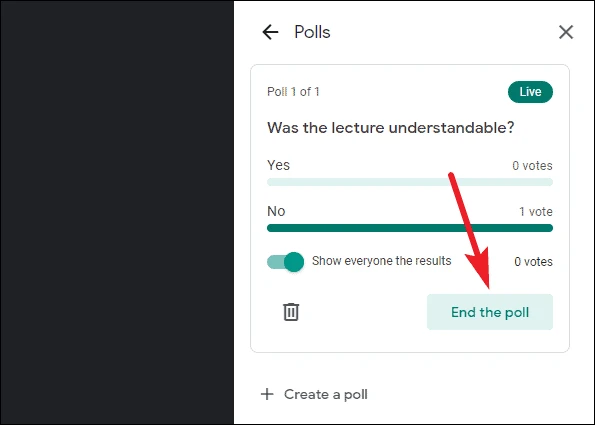This screenshot has height=425, width=595.
Task: Click the Yes answer label
Action: [x=279, y=165]
